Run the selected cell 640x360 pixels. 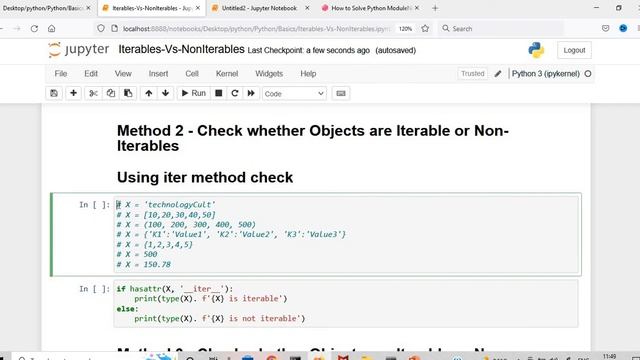pos(194,93)
